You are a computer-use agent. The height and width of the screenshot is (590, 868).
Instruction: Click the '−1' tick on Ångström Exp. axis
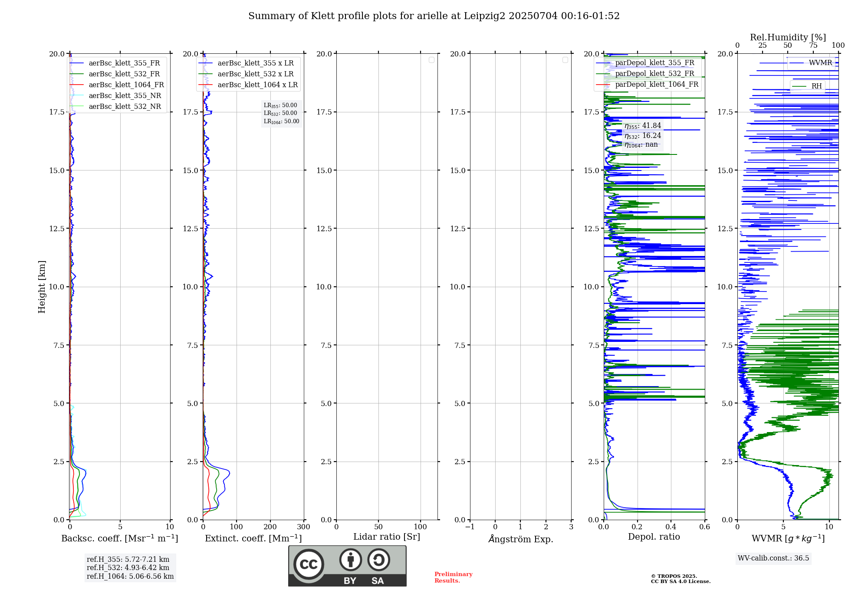click(x=470, y=527)
